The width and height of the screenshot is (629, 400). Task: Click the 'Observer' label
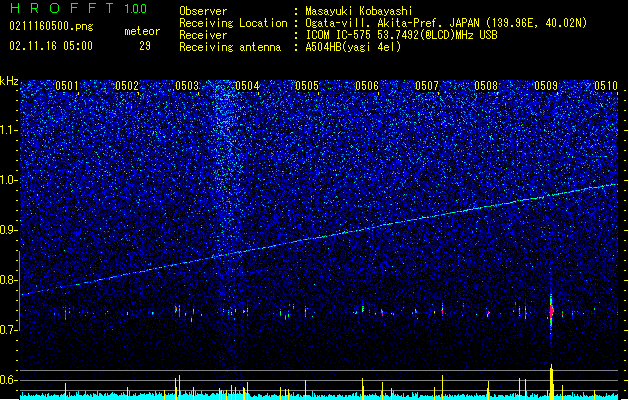click(203, 11)
